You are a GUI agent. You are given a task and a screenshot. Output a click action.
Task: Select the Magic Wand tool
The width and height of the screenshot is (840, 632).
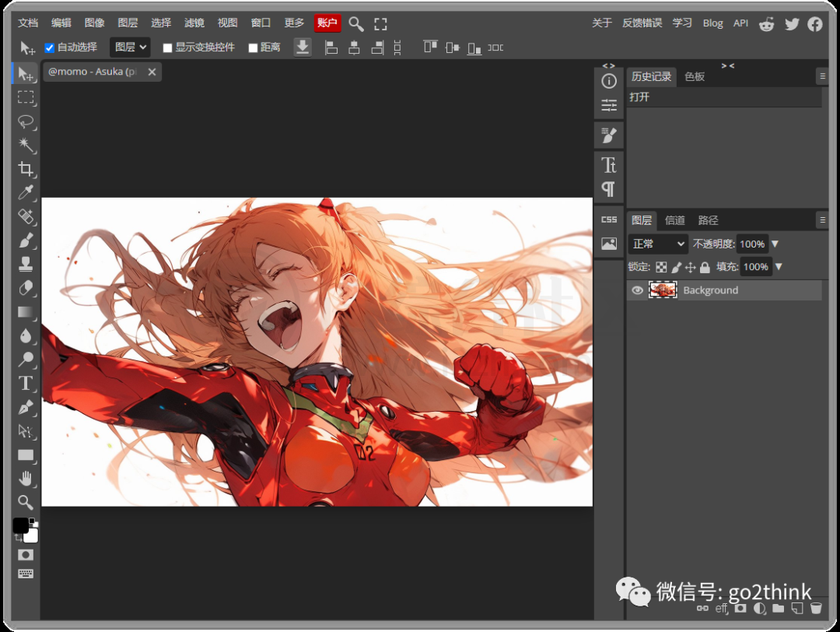[25, 145]
